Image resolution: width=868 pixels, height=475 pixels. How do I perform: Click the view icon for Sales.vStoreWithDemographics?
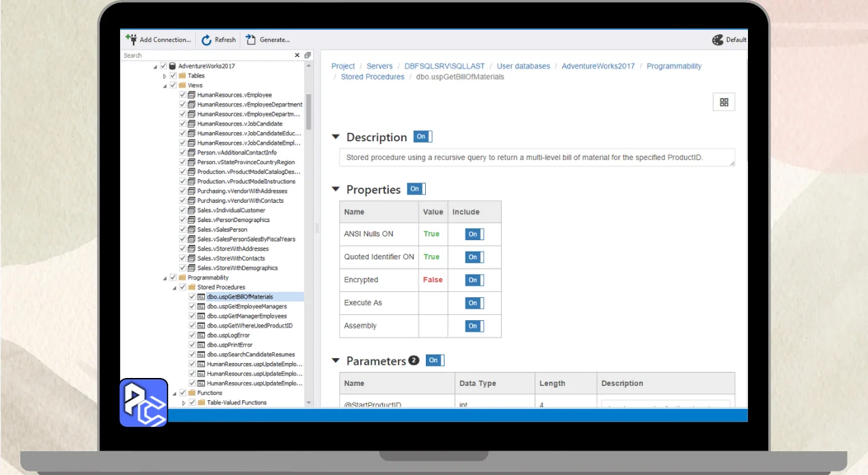pyautogui.click(x=192, y=267)
